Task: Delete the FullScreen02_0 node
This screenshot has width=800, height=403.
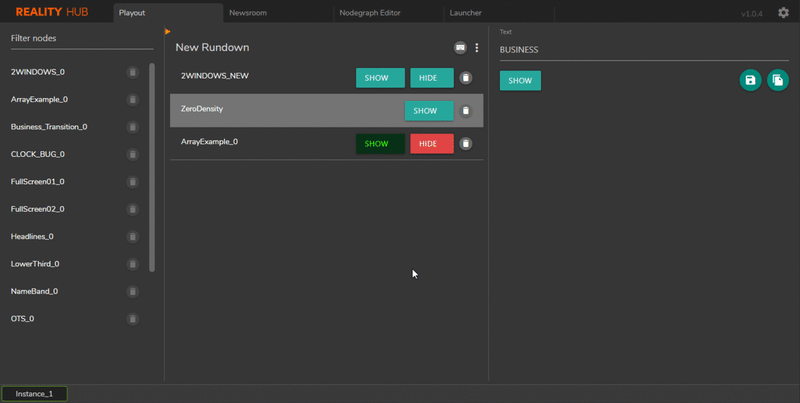Action: pos(133,210)
